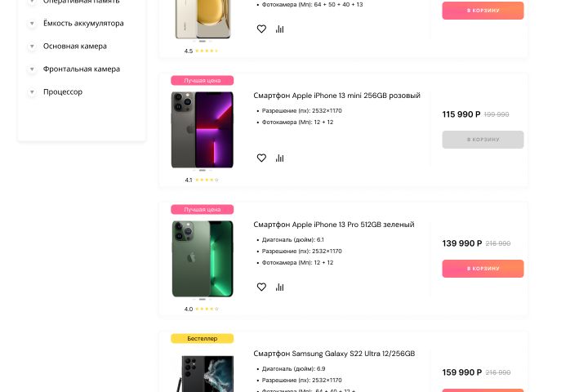Favorite the iPhone 13 mini with heart icon
The width and height of the screenshot is (588, 392).
pyautogui.click(x=261, y=158)
